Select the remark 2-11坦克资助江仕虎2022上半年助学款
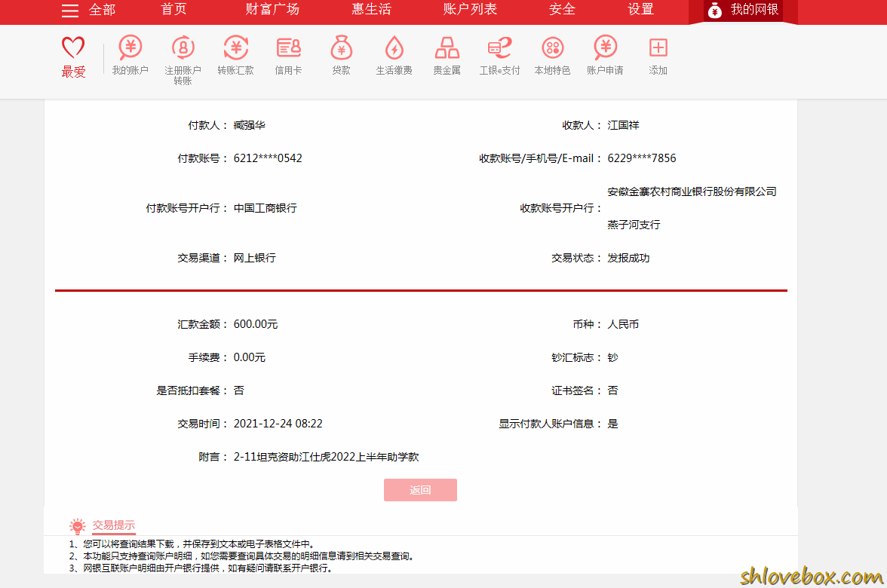 pos(327,457)
